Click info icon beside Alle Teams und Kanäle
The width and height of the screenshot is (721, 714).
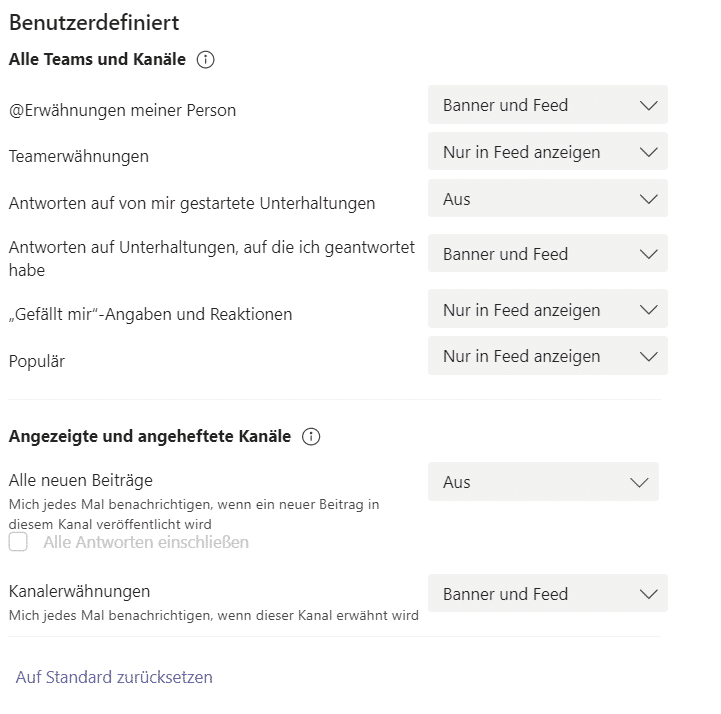pyautogui.click(x=206, y=60)
